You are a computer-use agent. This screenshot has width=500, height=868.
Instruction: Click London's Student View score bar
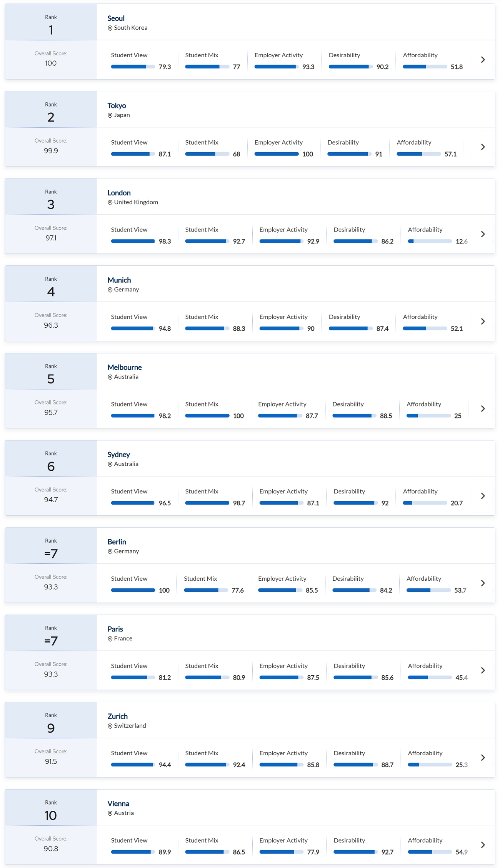coord(133,242)
